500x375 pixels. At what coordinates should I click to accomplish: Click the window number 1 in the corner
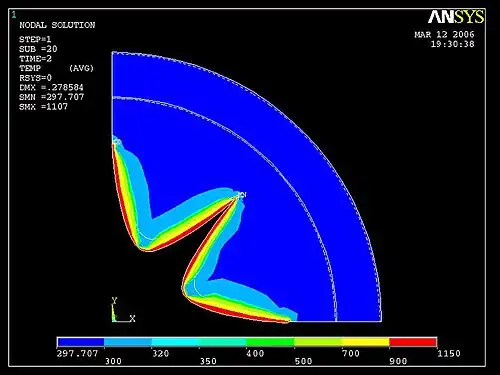coord(14,14)
